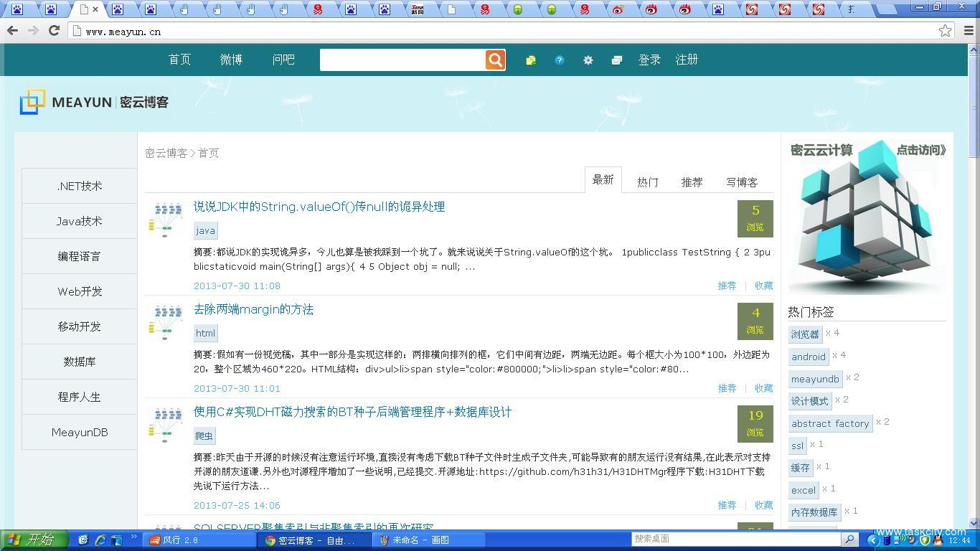Click 首页 in the breadcrumb

pyautogui.click(x=209, y=153)
